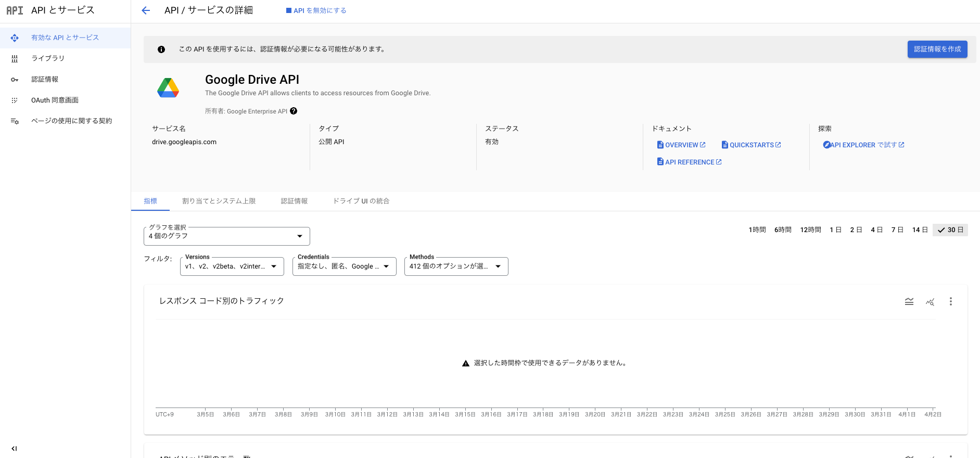This screenshot has height=458, width=980.
Task: Open the 認証情報 tab below the API details
Action: click(x=295, y=201)
